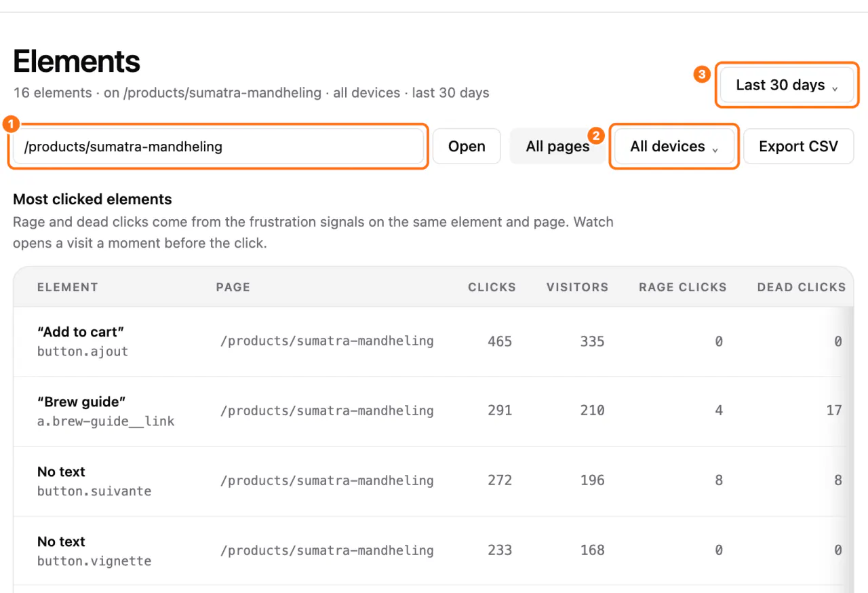Click the 291 clicks value
This screenshot has width=868, height=593.
pos(500,410)
